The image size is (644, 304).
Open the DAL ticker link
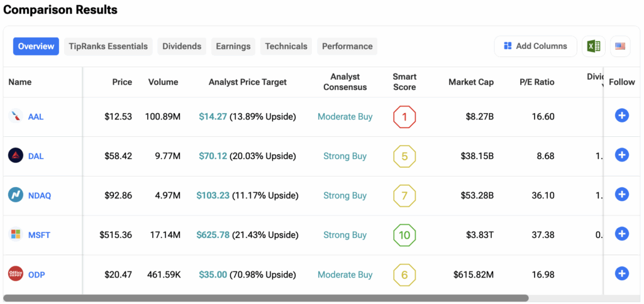coord(36,156)
